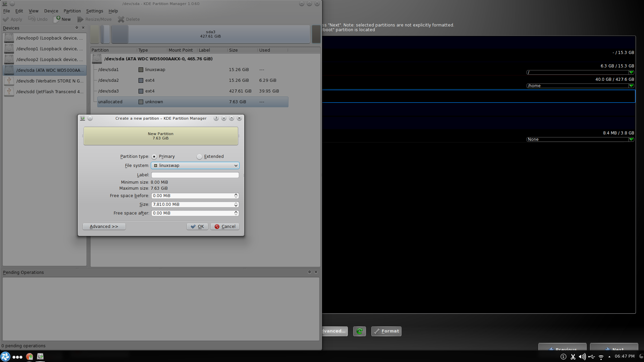Screen dimensions: 644x362
Task: Select /dev/sda ATA WDC device
Action: coord(44,70)
